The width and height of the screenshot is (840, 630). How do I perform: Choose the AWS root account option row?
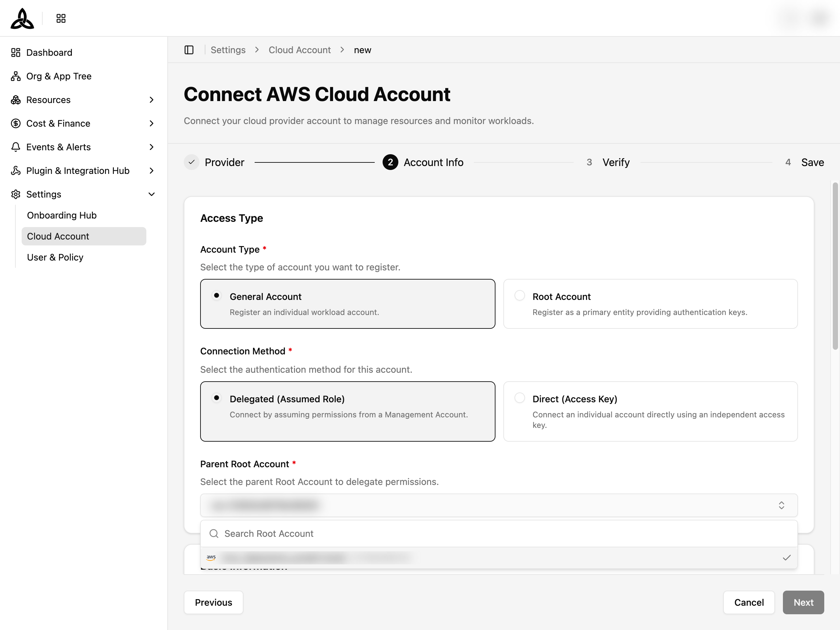coord(499,557)
